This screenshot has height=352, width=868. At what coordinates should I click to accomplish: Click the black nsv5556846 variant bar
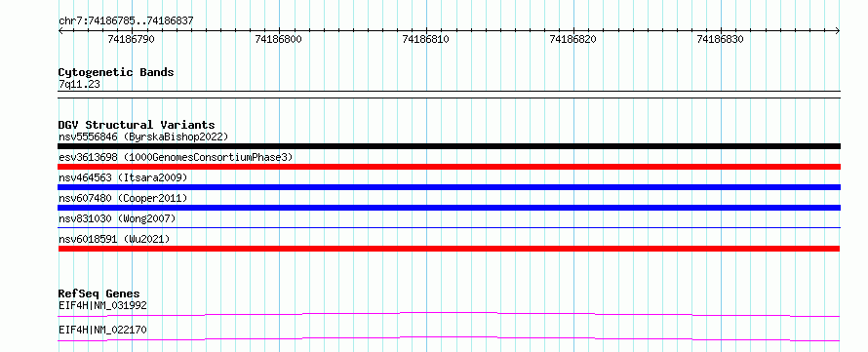click(x=449, y=146)
